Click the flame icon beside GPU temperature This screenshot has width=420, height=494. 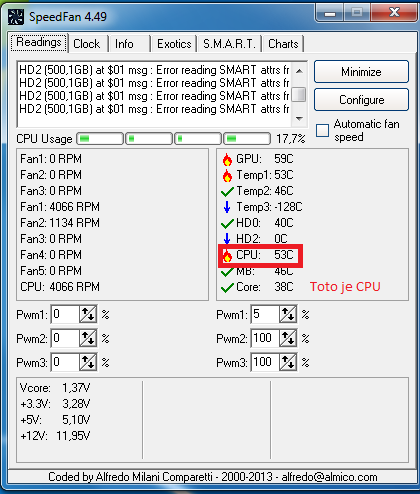pyautogui.click(x=227, y=159)
